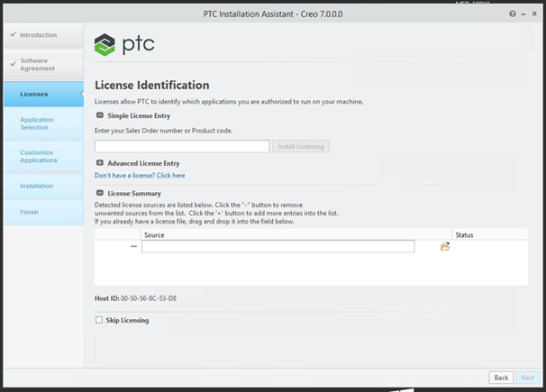The height and width of the screenshot is (392, 546).
Task: Expand the Advanced License Entry section
Action: coord(100,163)
